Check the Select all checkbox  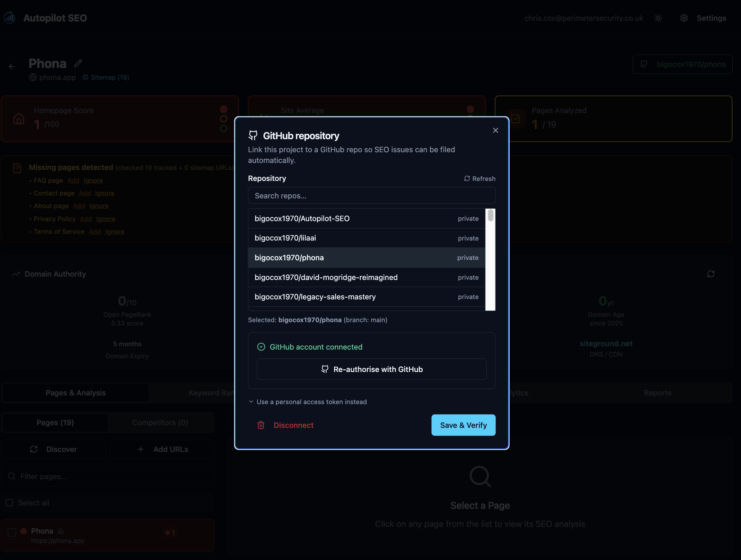coord(9,503)
